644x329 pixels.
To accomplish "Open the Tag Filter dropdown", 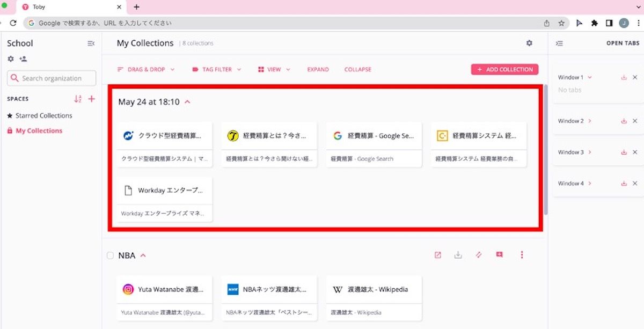I will [216, 70].
